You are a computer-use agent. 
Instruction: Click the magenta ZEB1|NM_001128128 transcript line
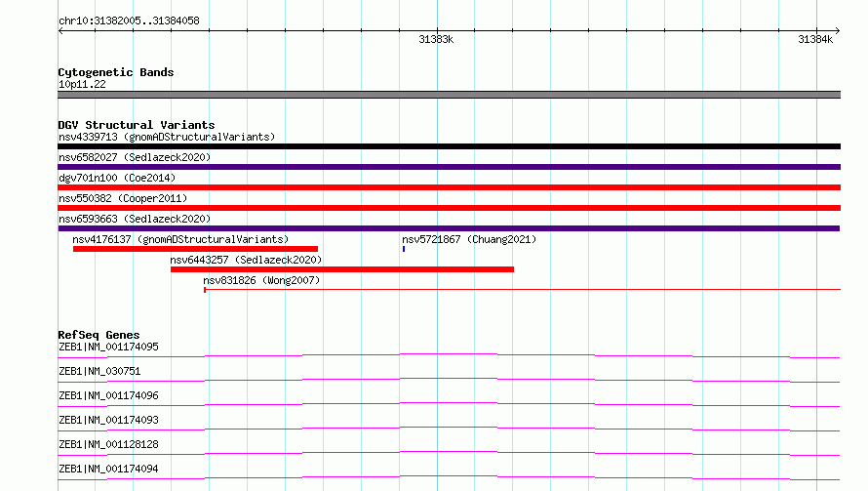pyautogui.click(x=449, y=453)
